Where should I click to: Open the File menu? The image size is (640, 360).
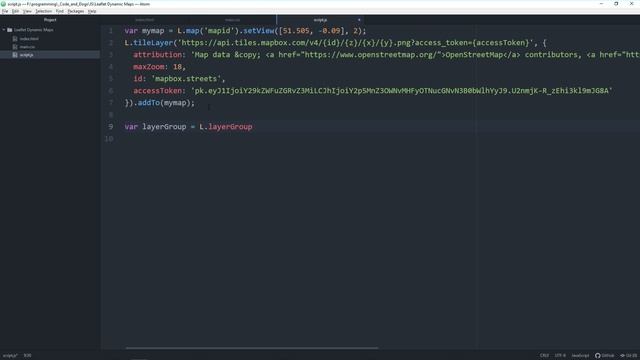pyautogui.click(x=5, y=11)
